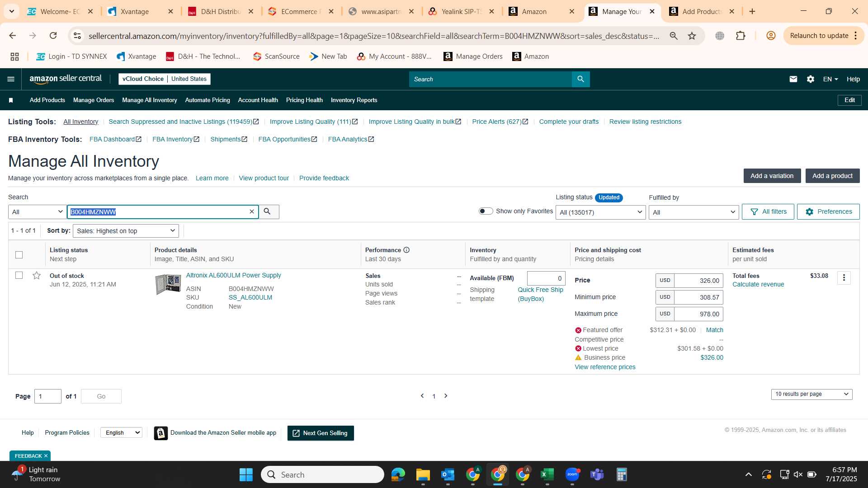868x488 pixels.
Task: Reload the page with the browser refresh icon
Action: [53, 36]
